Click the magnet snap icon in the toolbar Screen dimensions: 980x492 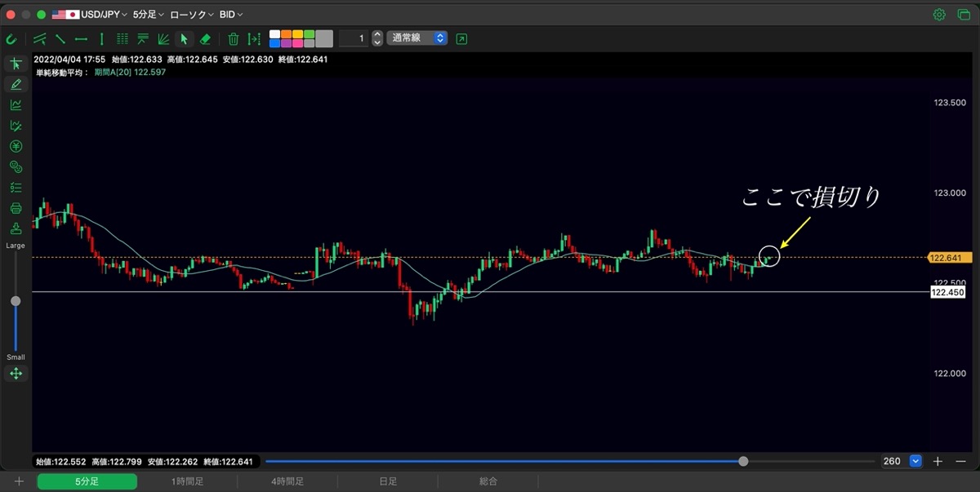[x=11, y=38]
